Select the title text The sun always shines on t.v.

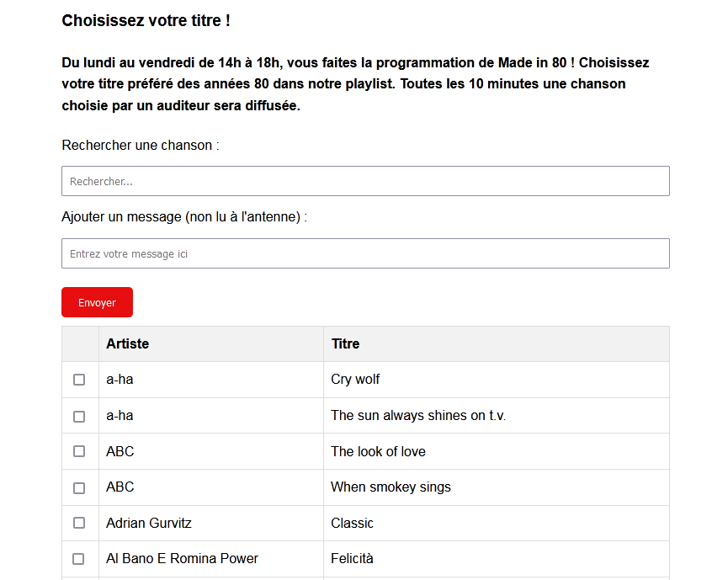click(x=418, y=416)
